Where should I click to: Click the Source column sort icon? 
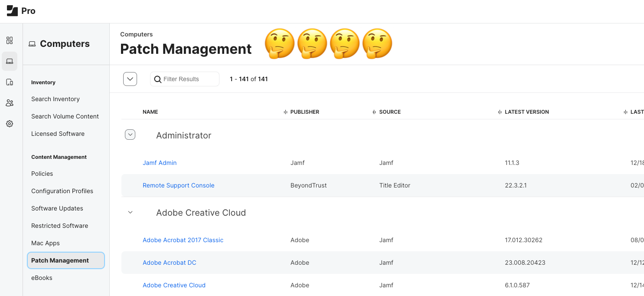[x=374, y=112]
